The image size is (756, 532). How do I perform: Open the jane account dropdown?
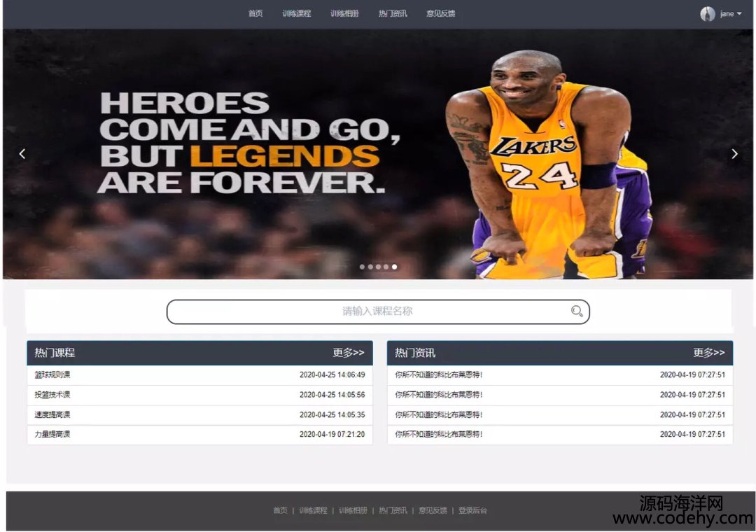(x=731, y=14)
